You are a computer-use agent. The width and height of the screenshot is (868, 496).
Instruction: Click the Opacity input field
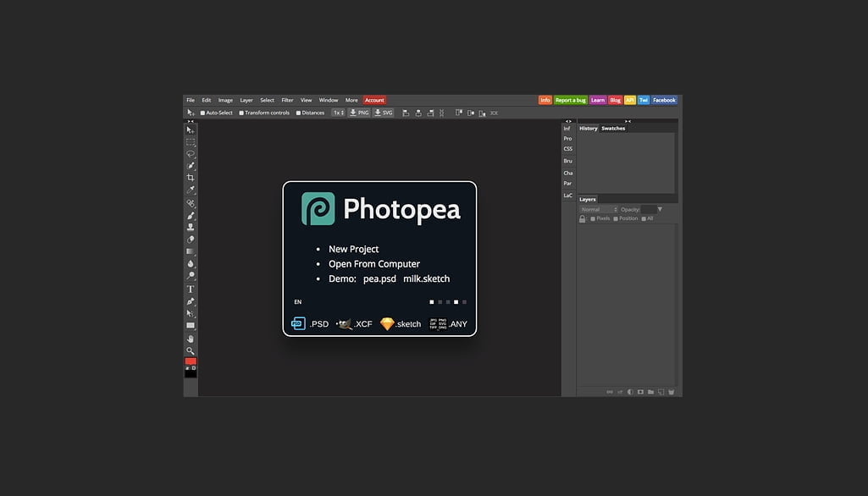click(648, 209)
